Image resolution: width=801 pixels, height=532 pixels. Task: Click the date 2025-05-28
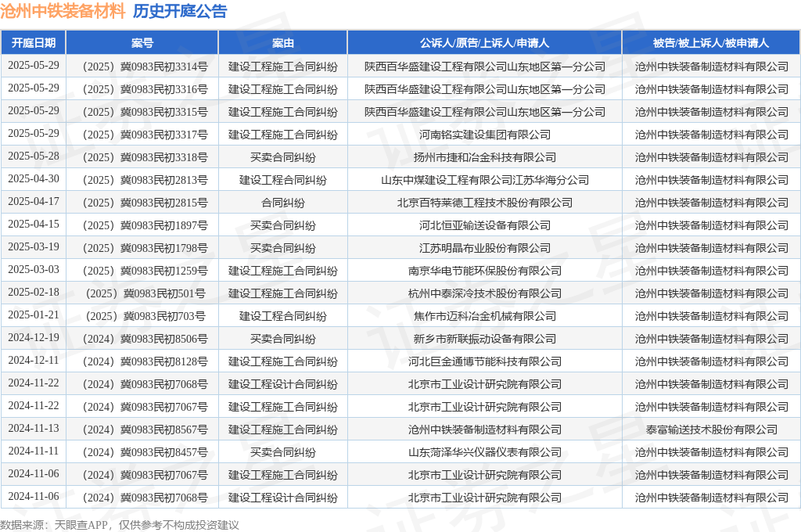pyautogui.click(x=34, y=156)
